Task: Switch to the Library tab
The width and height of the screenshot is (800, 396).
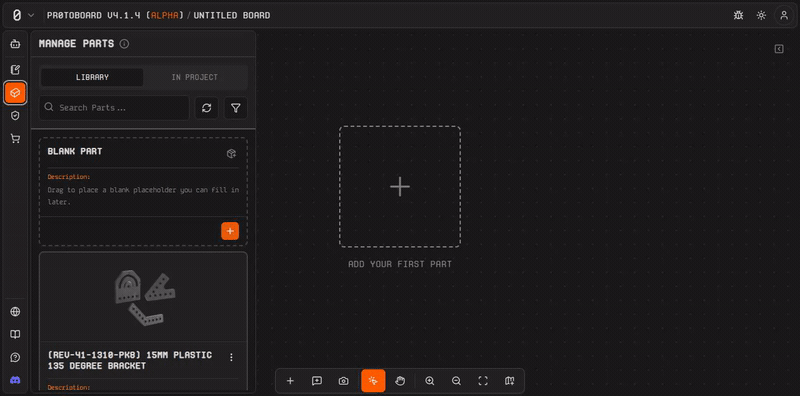Action: (x=92, y=78)
